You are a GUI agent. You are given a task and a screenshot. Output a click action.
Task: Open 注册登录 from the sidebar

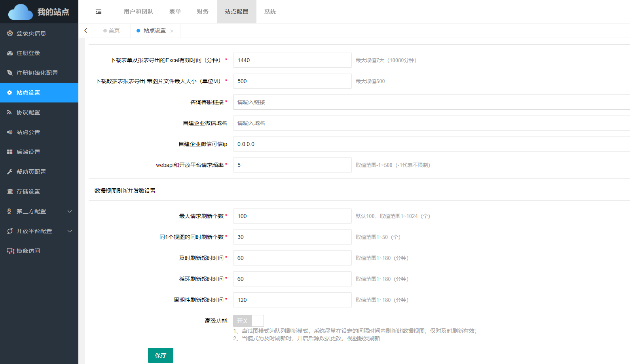click(28, 53)
